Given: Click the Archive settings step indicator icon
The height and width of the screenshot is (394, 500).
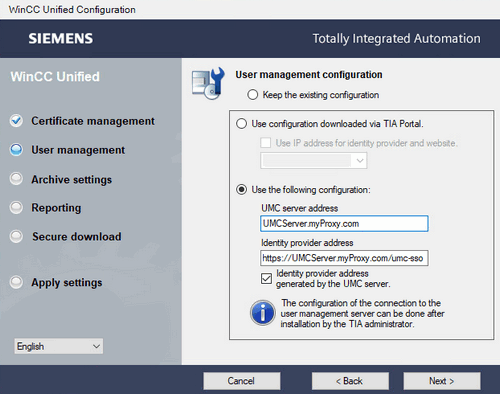Looking at the screenshot, I should point(16,179).
